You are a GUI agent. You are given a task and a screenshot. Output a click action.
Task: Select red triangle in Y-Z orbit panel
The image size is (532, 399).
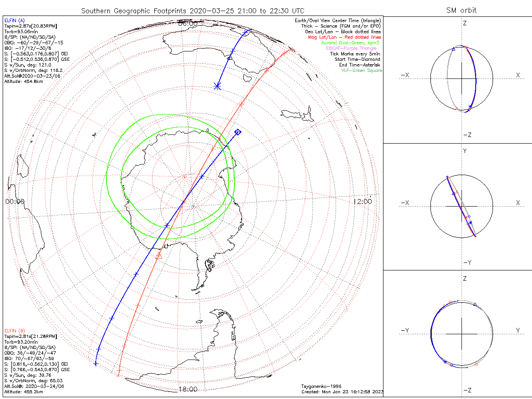pyautogui.click(x=476, y=364)
